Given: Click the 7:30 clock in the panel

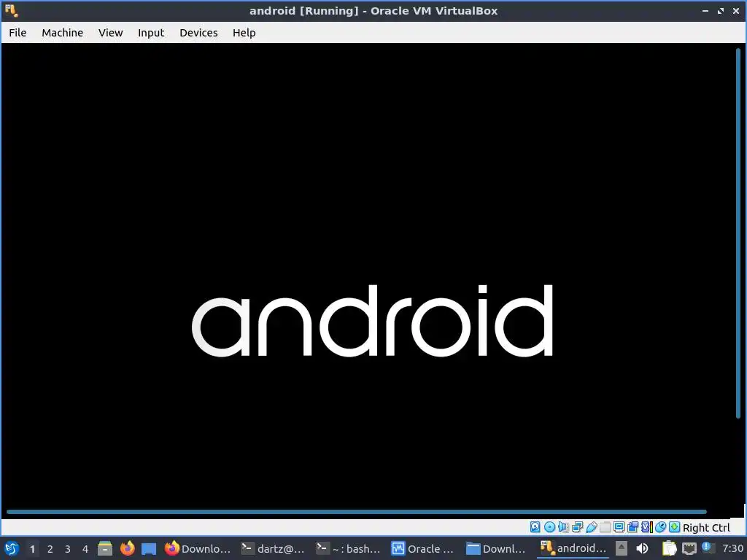Looking at the screenshot, I should click(x=732, y=549).
